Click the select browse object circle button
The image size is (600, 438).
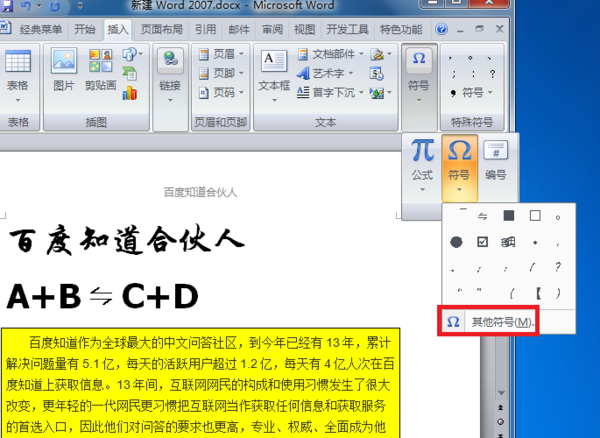point(501,422)
